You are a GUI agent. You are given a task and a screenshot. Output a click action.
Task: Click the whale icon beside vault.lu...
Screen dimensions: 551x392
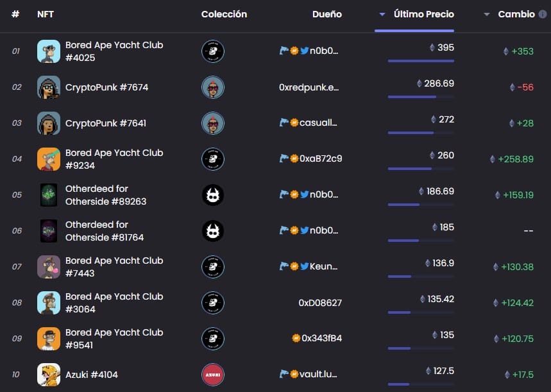284,374
